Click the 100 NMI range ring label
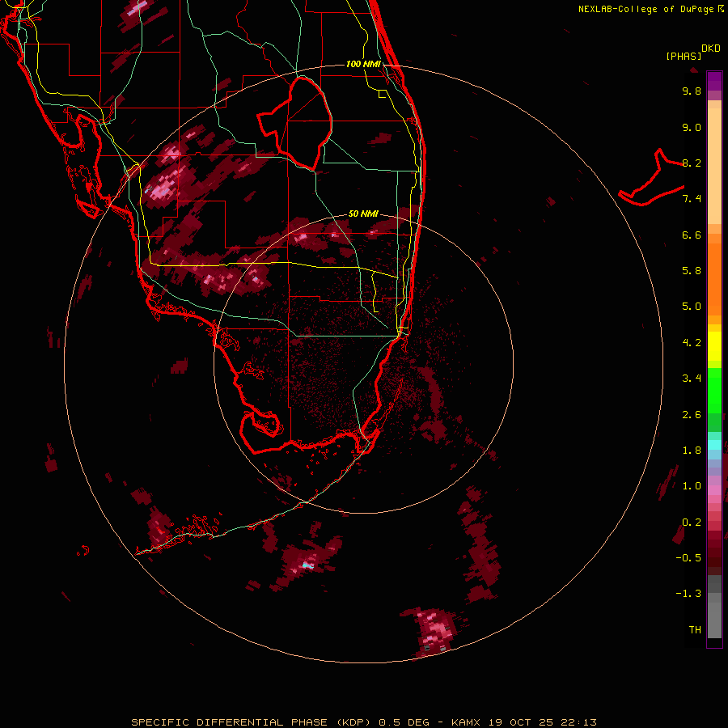This screenshot has width=728, height=728. point(363,64)
